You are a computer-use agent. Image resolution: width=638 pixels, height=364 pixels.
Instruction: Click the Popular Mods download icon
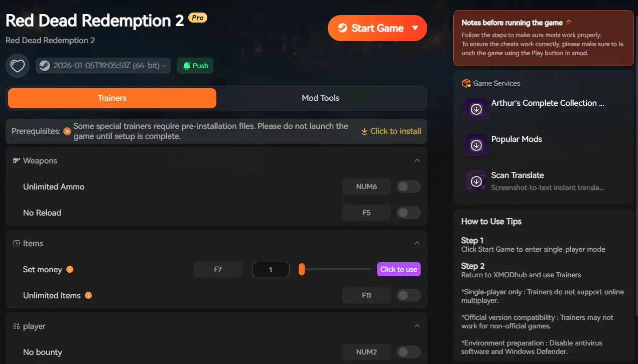point(476,145)
